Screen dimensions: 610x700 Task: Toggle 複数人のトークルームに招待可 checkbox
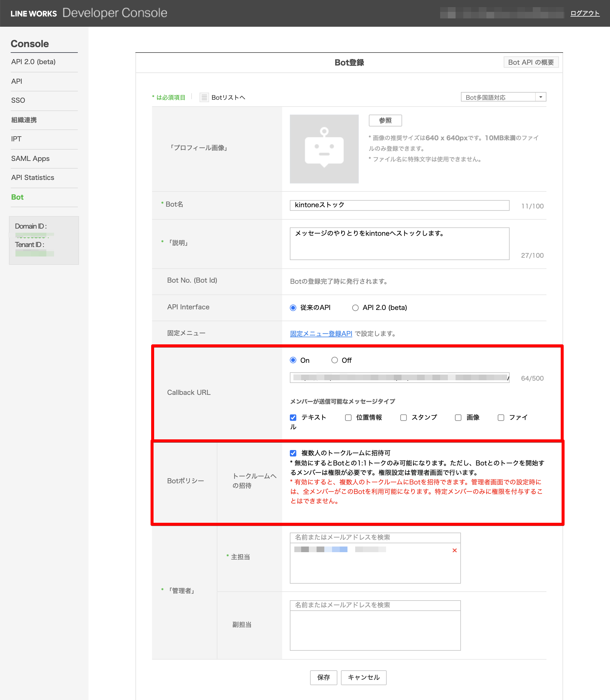coord(293,453)
